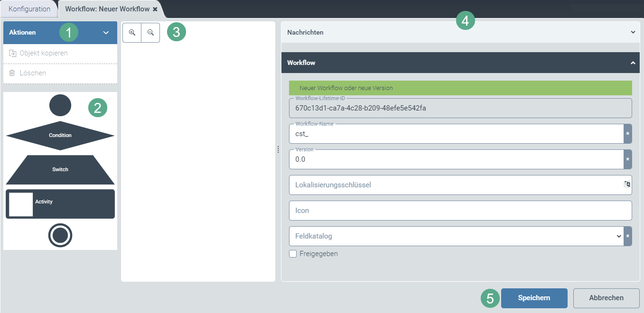Collapse the Workflow section
Image resolution: width=644 pixels, height=313 pixels.
click(633, 62)
